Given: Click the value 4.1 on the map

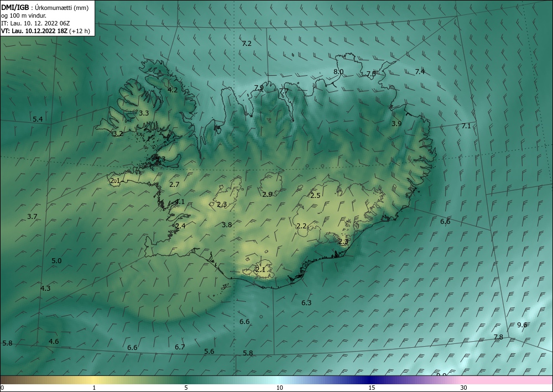Looking at the screenshot, I should tap(180, 202).
